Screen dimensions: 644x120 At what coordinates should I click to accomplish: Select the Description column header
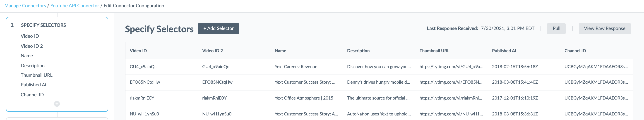tap(358, 51)
